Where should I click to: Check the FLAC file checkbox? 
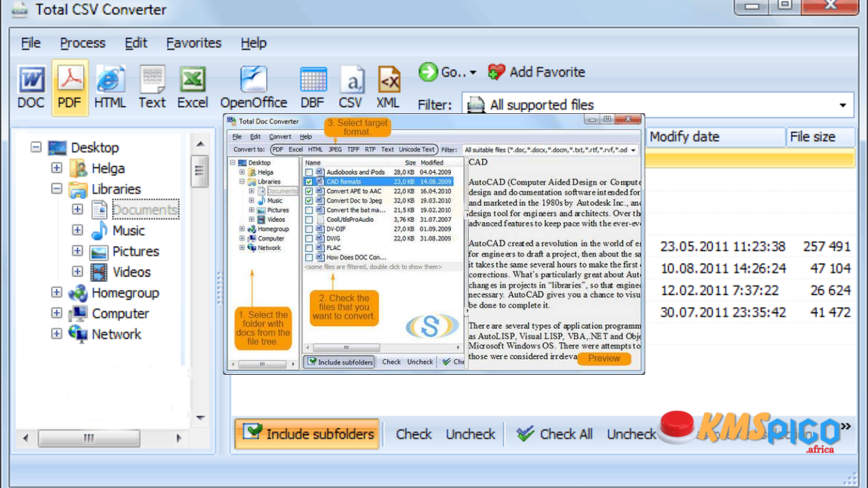coord(309,248)
